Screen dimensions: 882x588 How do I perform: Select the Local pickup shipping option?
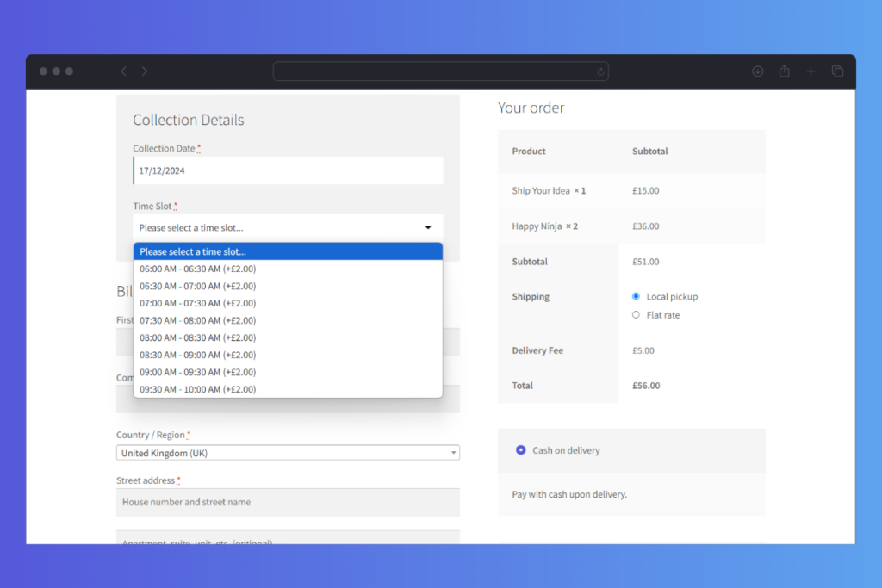[x=636, y=296]
